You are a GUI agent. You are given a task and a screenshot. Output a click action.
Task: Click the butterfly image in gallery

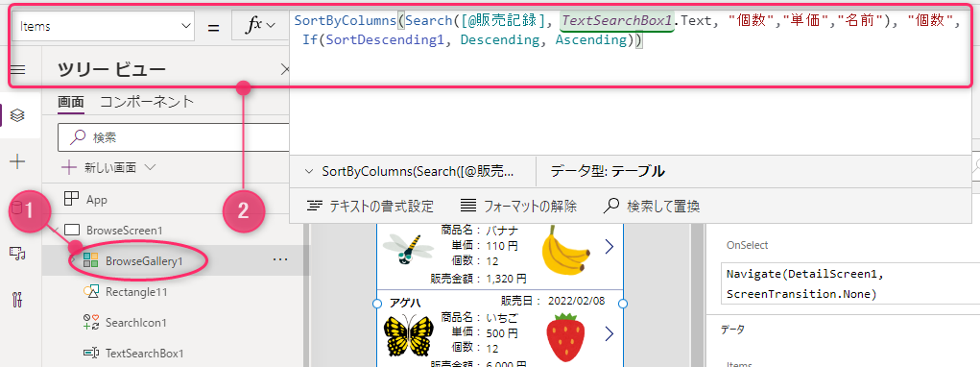(x=409, y=335)
